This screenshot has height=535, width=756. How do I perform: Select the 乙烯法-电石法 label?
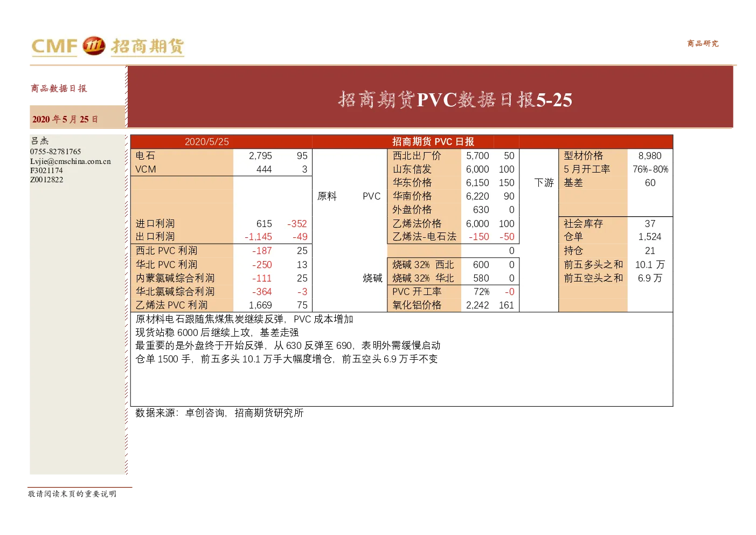coord(425,237)
